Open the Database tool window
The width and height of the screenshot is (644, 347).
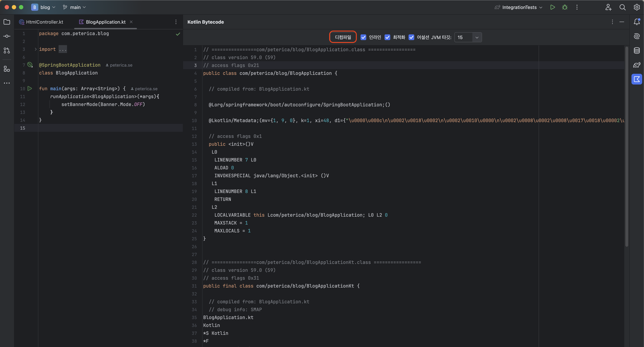point(636,51)
